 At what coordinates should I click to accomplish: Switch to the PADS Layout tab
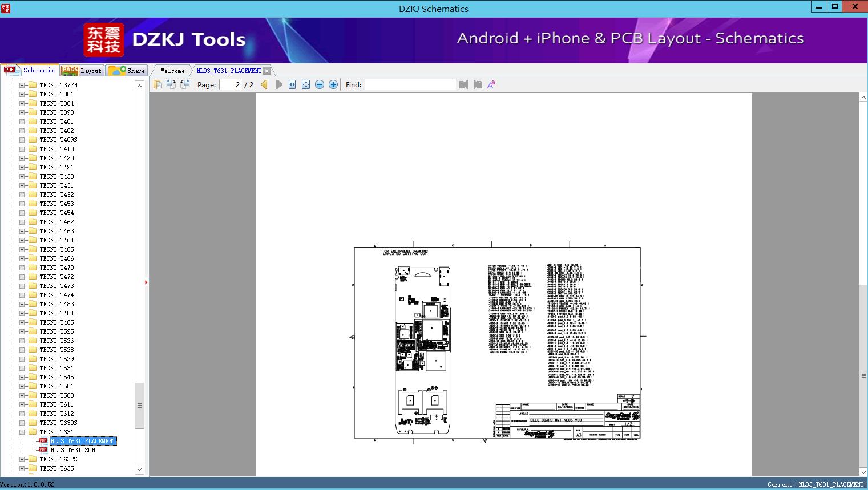click(x=82, y=71)
